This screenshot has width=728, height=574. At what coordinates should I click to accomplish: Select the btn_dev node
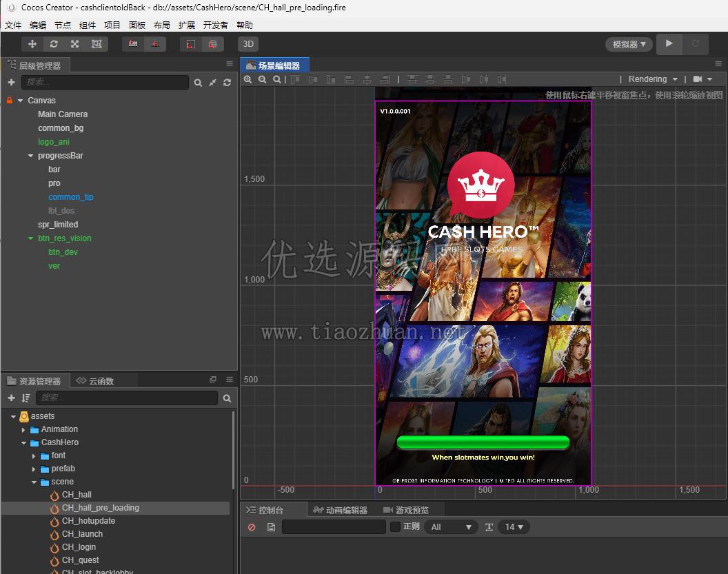(63, 252)
